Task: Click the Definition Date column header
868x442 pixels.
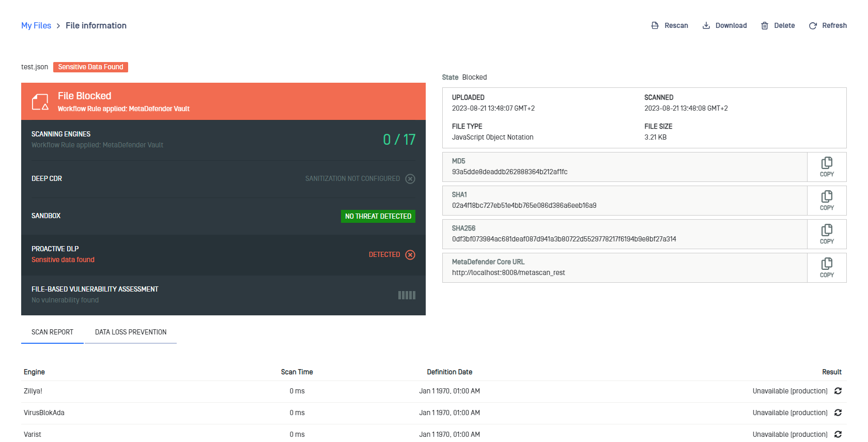Action: 450,372
